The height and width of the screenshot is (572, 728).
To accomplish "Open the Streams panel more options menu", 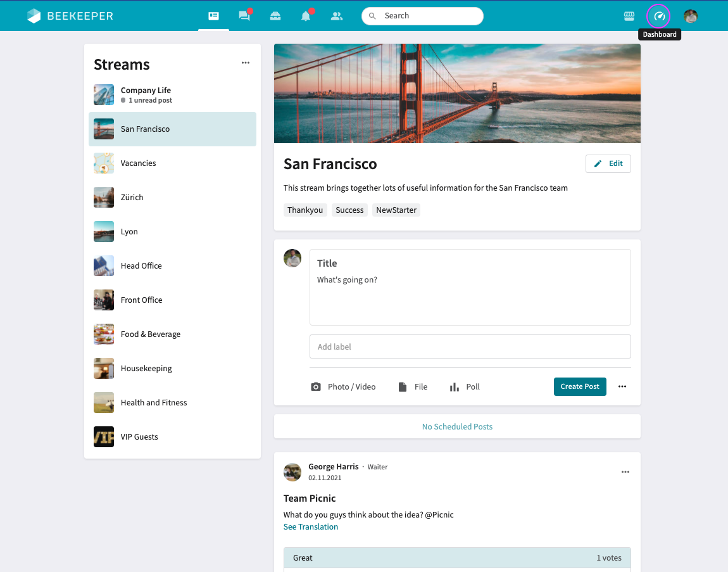I will point(246,63).
